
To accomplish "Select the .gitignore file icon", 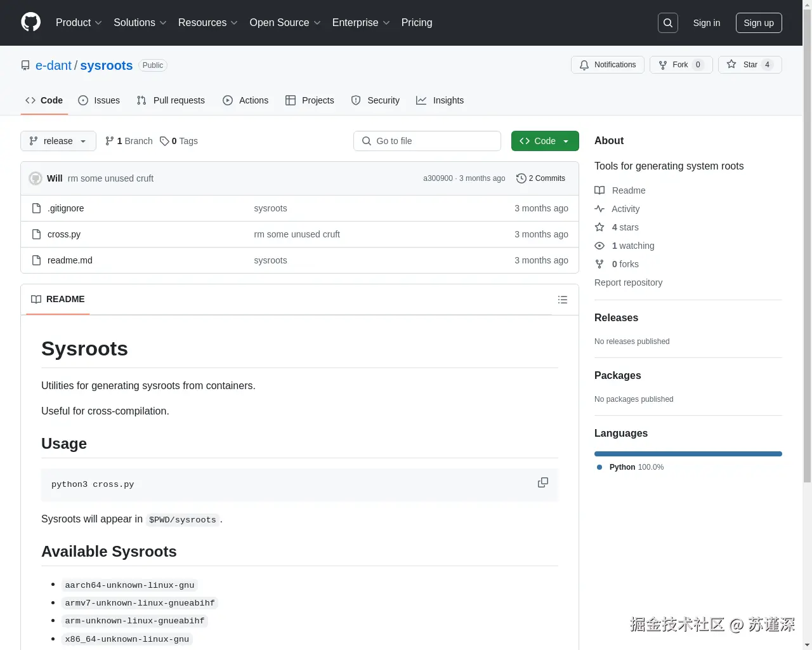I will click(x=36, y=208).
